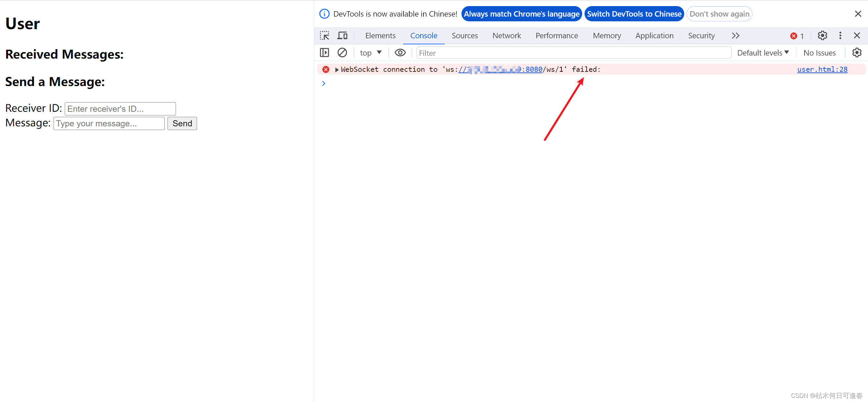Screen dimensions: 868x402
Task: Open the Default levels dropdown
Action: point(763,53)
